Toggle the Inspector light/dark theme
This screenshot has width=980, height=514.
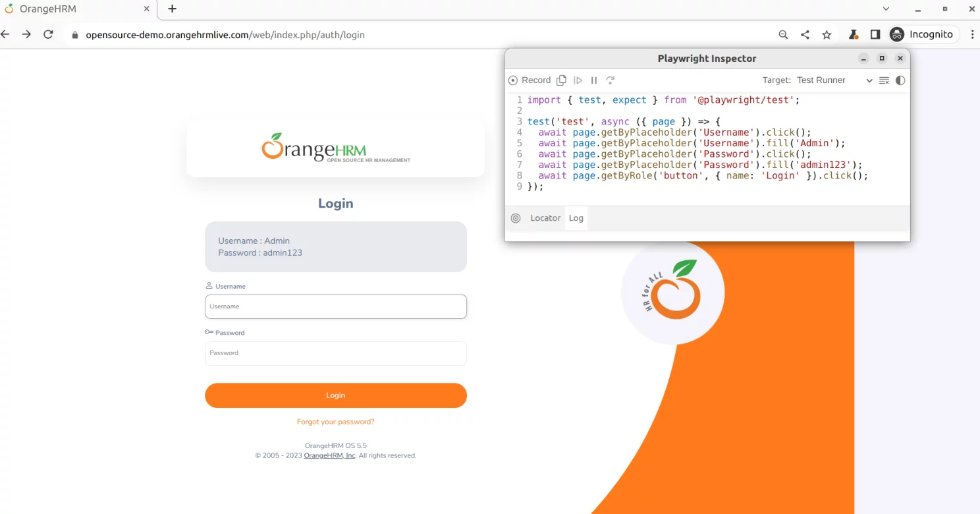pyautogui.click(x=900, y=80)
